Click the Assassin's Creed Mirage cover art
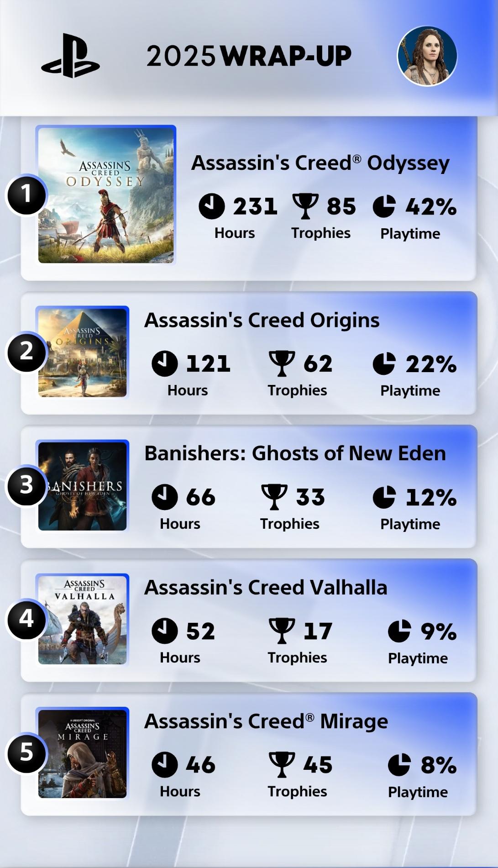The width and height of the screenshot is (498, 868). [83, 753]
